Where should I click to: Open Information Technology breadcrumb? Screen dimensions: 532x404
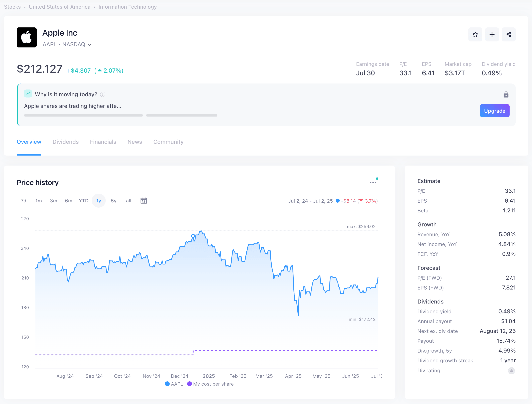pyautogui.click(x=127, y=7)
